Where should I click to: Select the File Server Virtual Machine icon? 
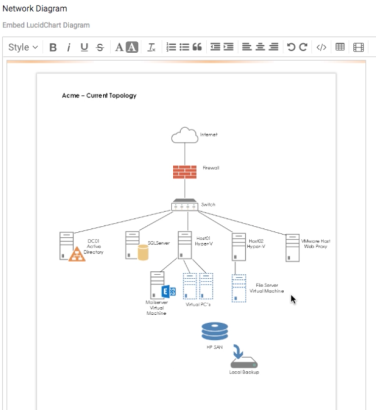[239, 288]
